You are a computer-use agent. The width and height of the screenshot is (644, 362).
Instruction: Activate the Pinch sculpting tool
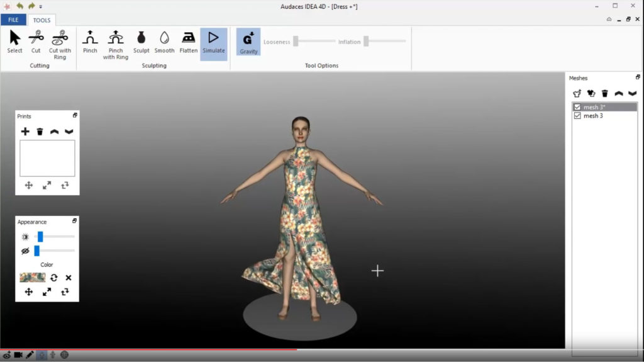[90, 43]
